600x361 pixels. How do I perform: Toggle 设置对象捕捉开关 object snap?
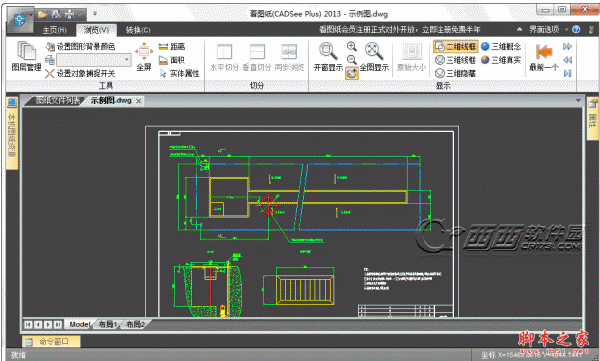[x=80, y=74]
